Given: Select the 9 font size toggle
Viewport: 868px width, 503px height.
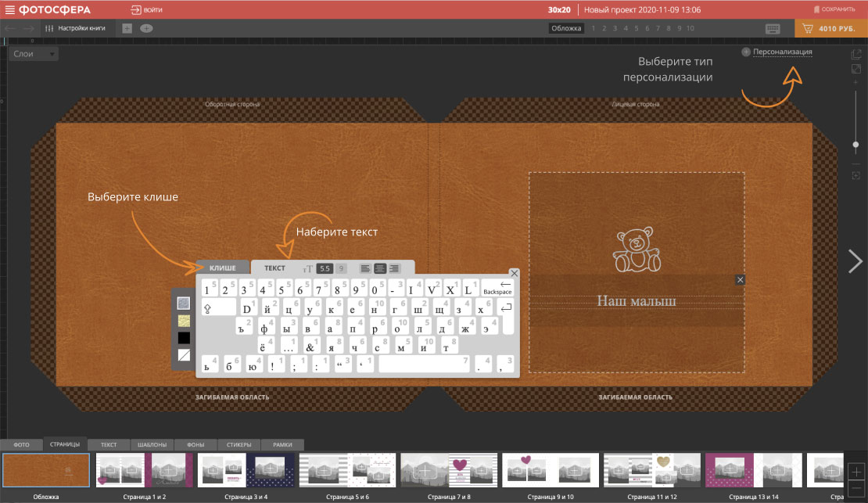Looking at the screenshot, I should (341, 268).
